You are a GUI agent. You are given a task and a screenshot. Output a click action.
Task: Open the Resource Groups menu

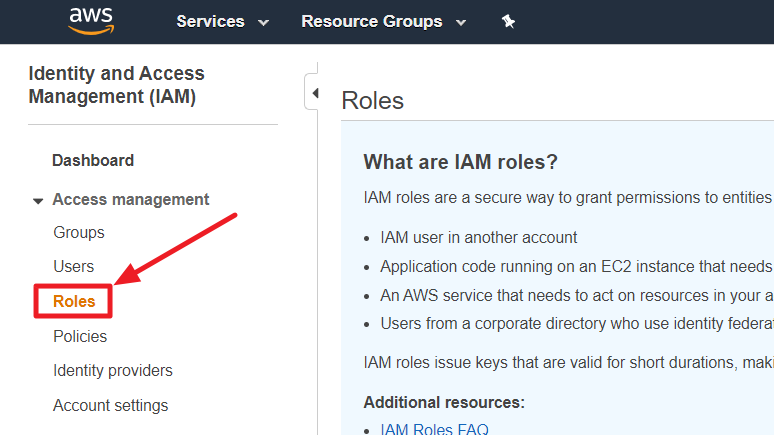(x=371, y=22)
